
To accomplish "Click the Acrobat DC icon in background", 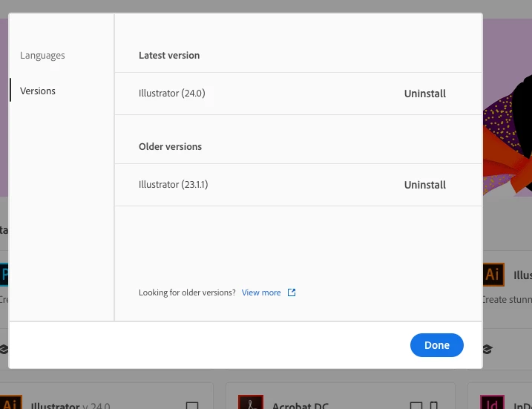I will point(251,402).
